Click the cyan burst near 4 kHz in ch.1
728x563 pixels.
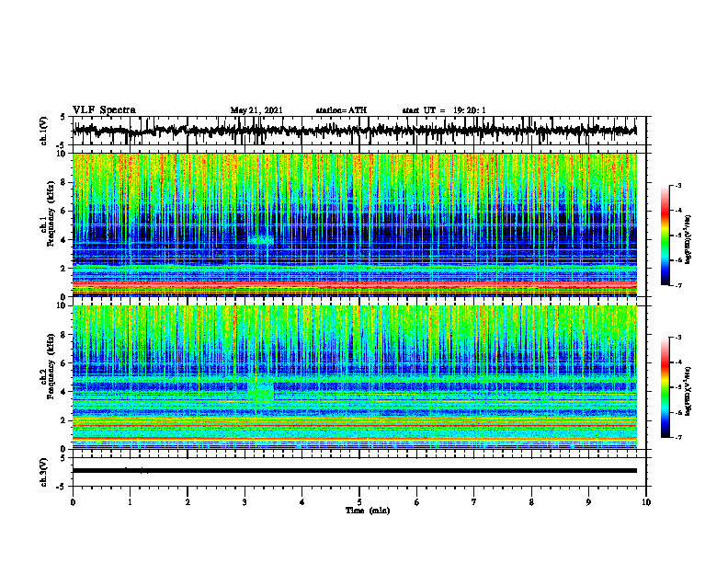click(260, 240)
